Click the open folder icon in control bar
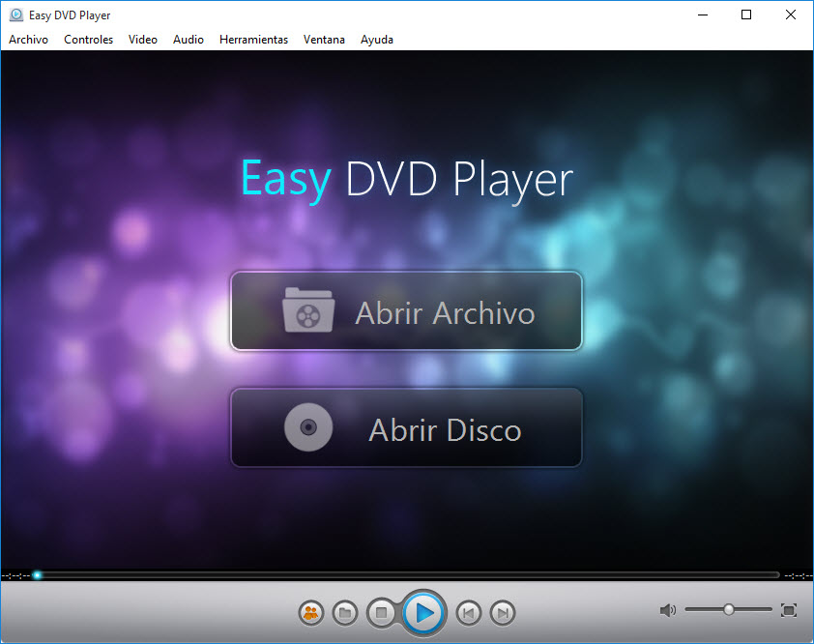This screenshot has height=644, width=814. click(x=345, y=613)
